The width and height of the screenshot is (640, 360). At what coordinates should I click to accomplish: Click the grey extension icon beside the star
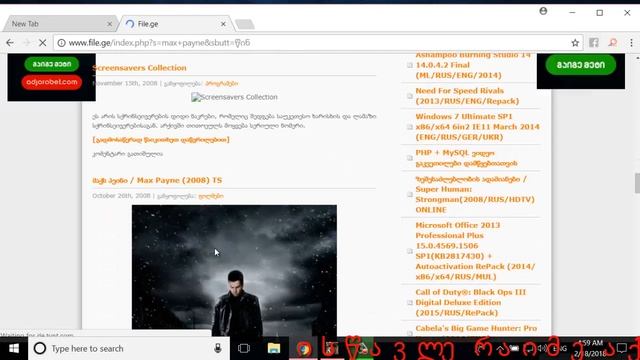pyautogui.click(x=594, y=42)
